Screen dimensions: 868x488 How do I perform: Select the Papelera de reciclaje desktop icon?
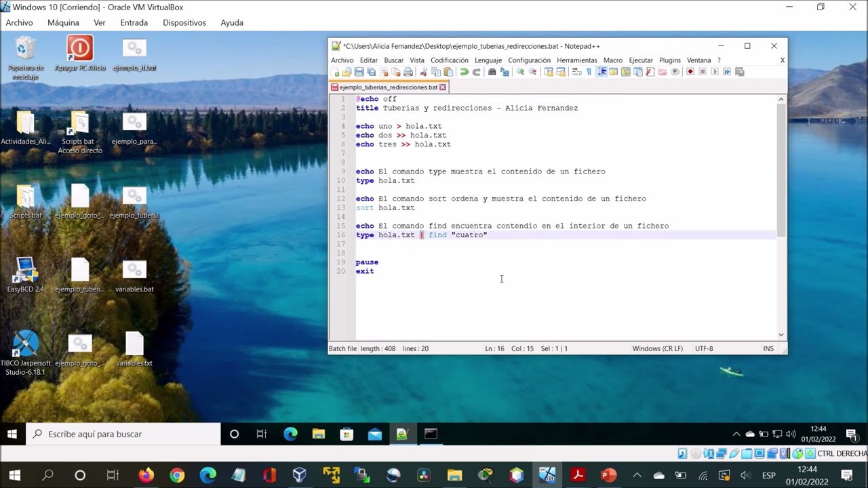tap(26, 58)
